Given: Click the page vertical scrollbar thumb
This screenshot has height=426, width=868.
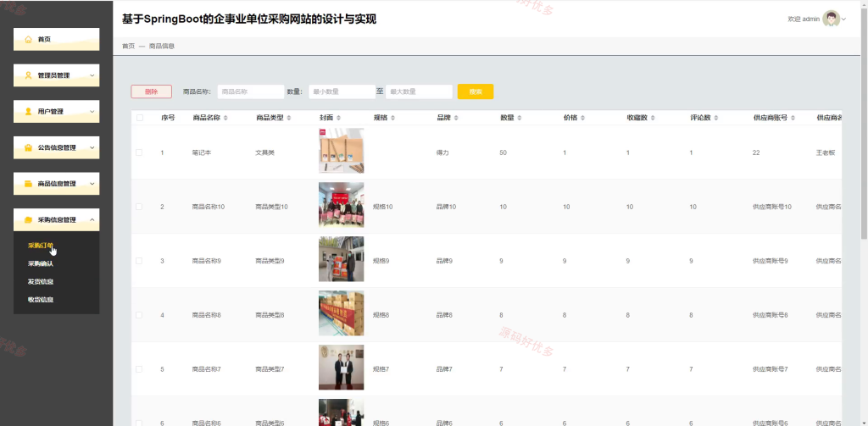Looking at the screenshot, I should point(865,122).
